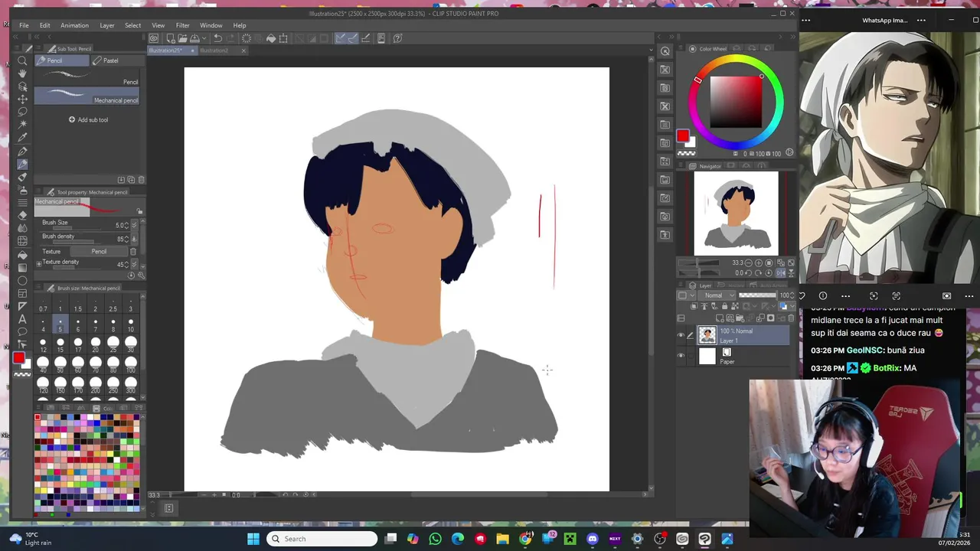Select the Lasso selection tool
Image resolution: width=980 pixels, height=551 pixels.
(x=22, y=112)
